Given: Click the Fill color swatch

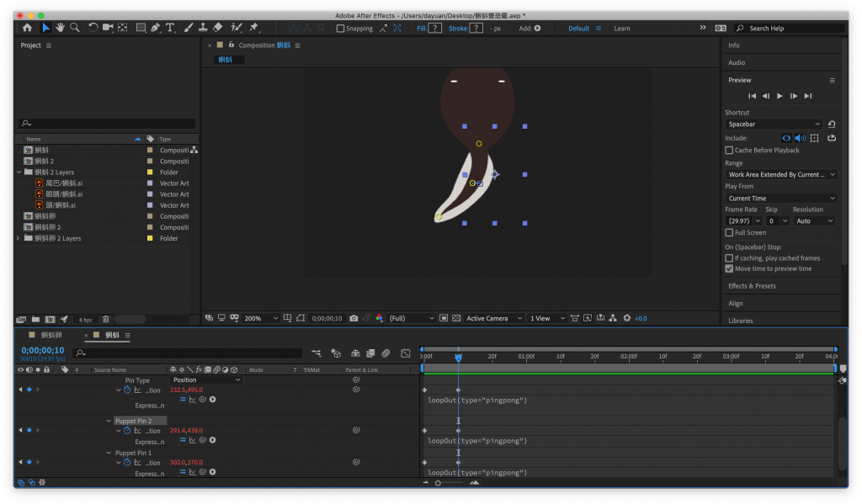Looking at the screenshot, I should coord(435,28).
